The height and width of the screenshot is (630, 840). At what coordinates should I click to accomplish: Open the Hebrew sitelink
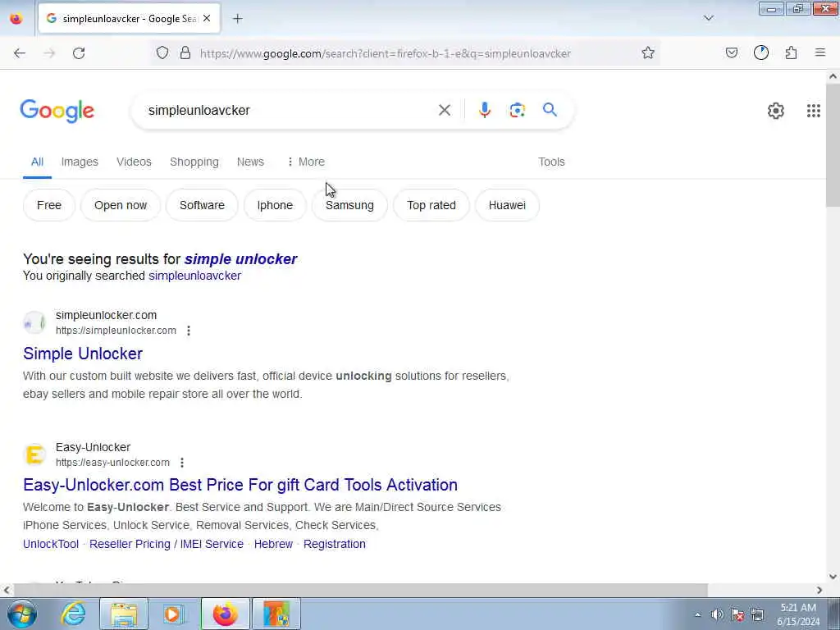(273, 545)
